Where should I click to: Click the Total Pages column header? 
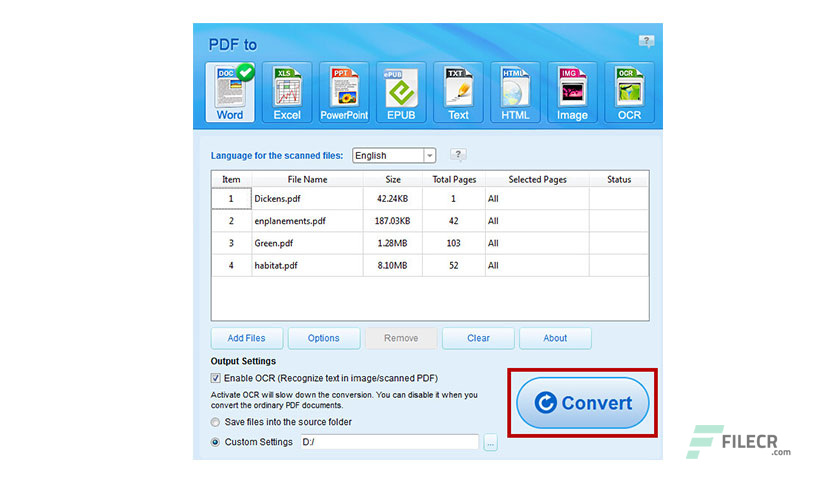tap(454, 180)
